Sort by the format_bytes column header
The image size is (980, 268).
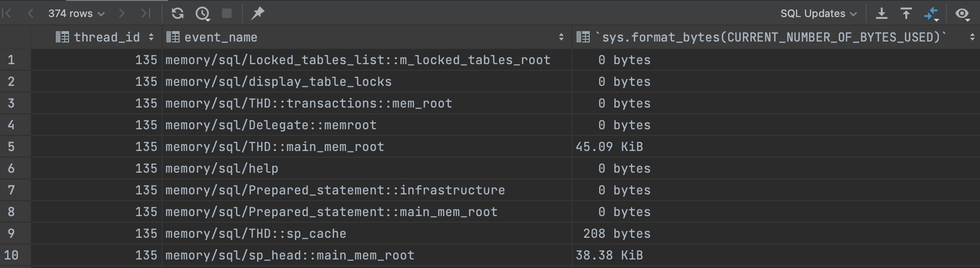pyautogui.click(x=972, y=37)
